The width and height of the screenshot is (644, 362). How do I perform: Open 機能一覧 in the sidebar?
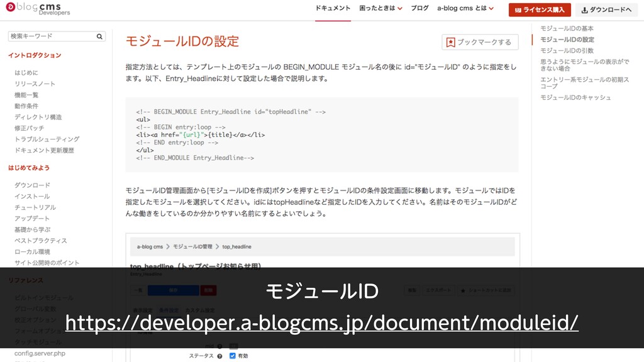pos(26,95)
